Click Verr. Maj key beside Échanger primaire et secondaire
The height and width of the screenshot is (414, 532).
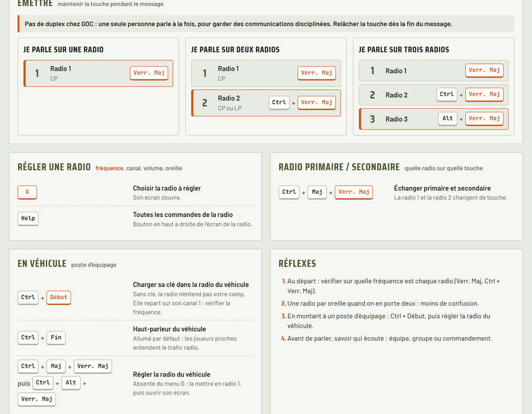tap(353, 192)
